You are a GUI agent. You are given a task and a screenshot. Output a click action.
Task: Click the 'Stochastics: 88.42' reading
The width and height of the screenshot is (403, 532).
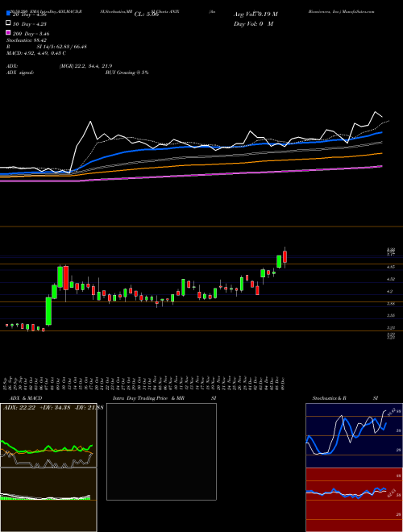[27, 40]
